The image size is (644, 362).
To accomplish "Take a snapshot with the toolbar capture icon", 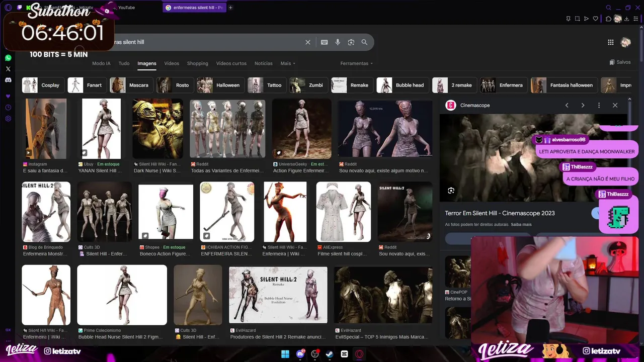I will (x=577, y=19).
